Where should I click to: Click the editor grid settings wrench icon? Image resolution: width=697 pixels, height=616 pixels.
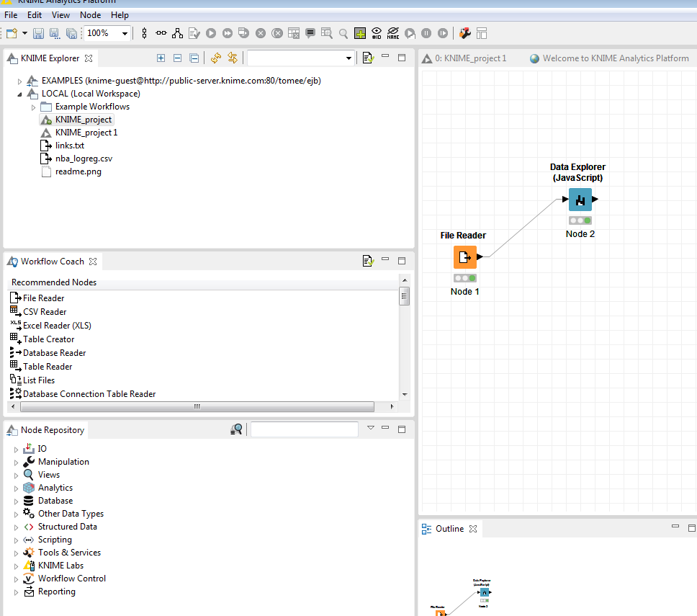[x=465, y=33]
